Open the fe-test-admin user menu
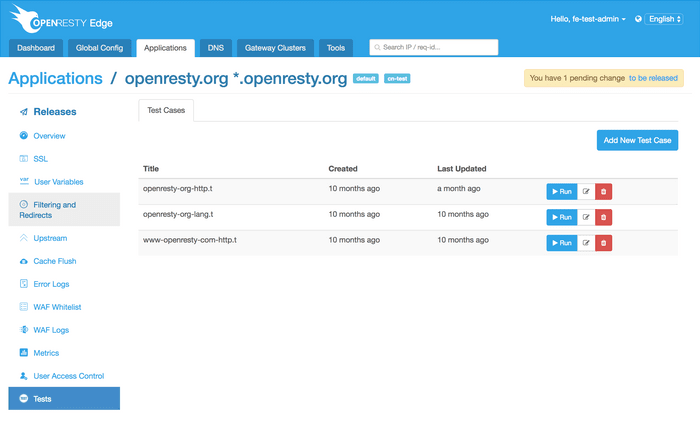The width and height of the screenshot is (700, 421). click(588, 19)
